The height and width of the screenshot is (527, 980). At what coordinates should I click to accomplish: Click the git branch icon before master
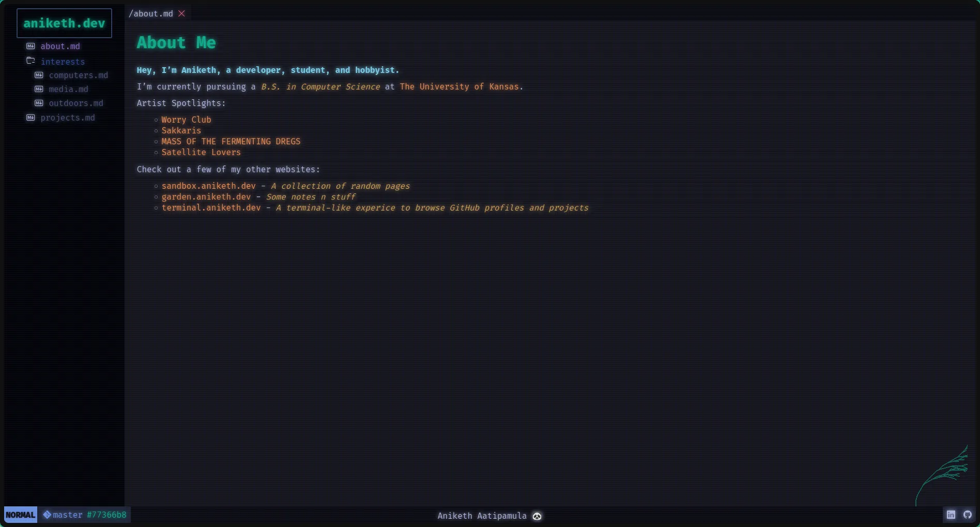(x=47, y=515)
